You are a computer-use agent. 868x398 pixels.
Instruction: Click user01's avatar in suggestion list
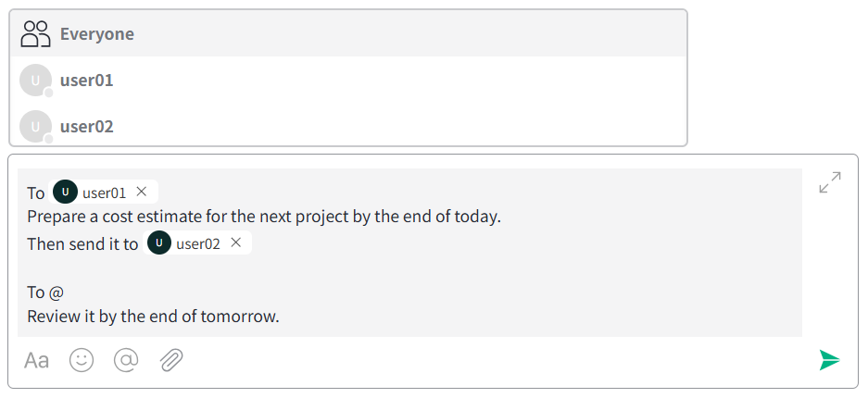(35, 81)
